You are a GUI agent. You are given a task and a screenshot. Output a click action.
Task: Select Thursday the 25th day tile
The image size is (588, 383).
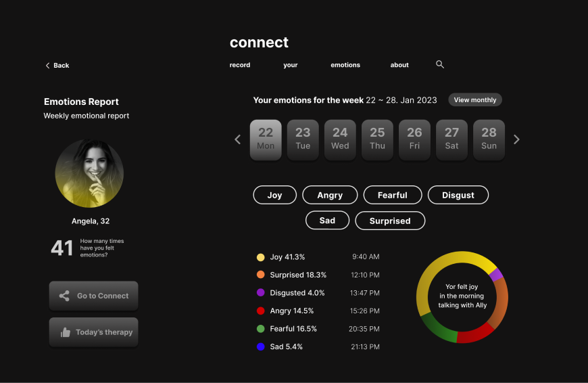tap(377, 139)
